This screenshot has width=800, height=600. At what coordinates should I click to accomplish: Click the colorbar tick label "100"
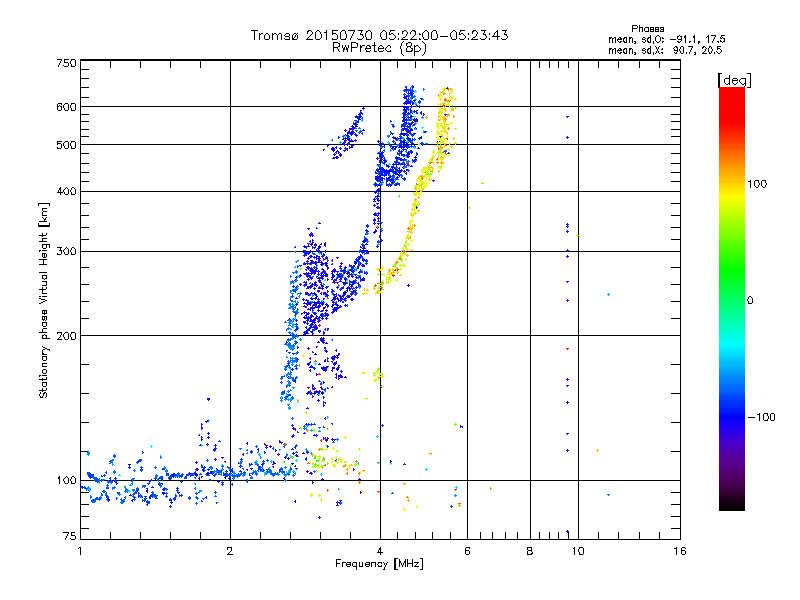point(757,184)
